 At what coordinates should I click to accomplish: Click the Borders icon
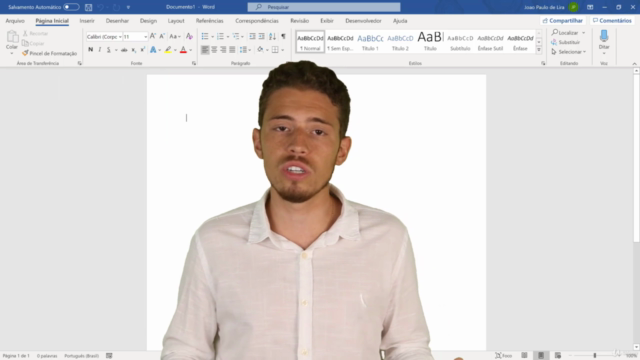pyautogui.click(x=275, y=50)
